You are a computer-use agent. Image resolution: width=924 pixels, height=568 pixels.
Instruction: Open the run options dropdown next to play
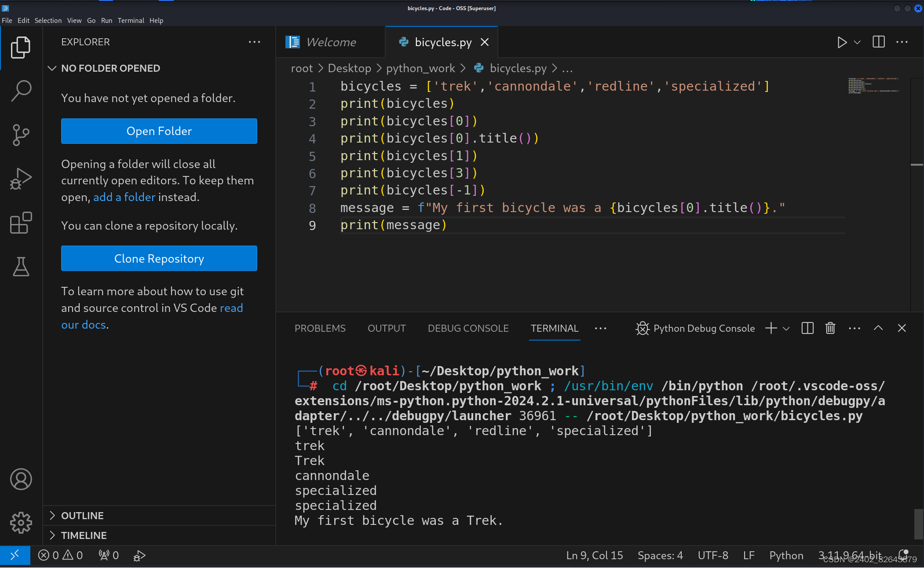point(857,42)
